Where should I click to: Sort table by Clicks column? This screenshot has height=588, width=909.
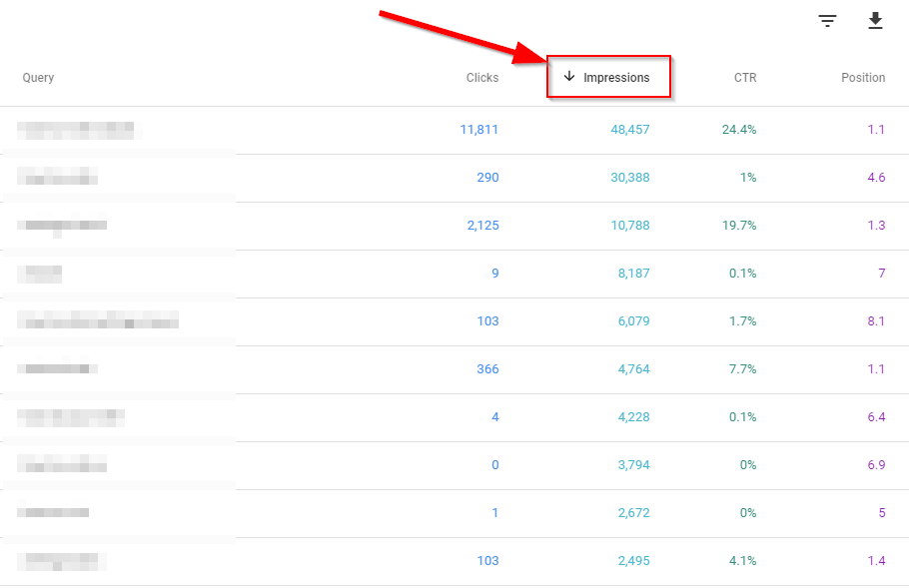pyautogui.click(x=481, y=78)
